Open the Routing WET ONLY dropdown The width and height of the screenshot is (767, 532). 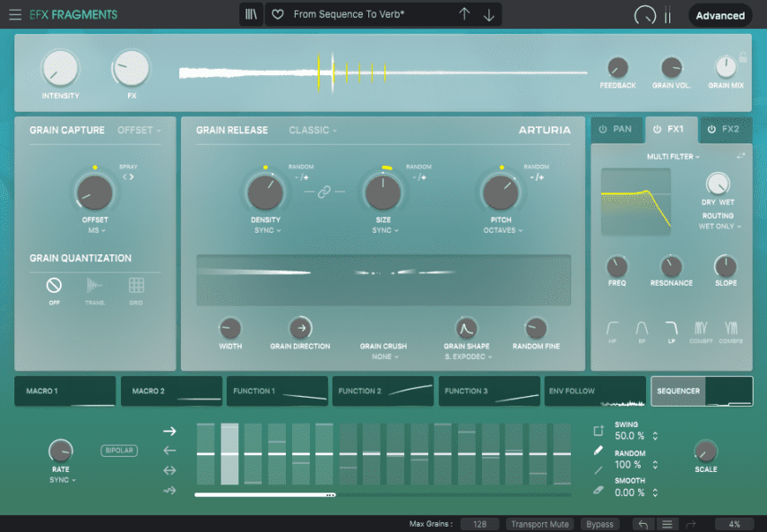(720, 227)
